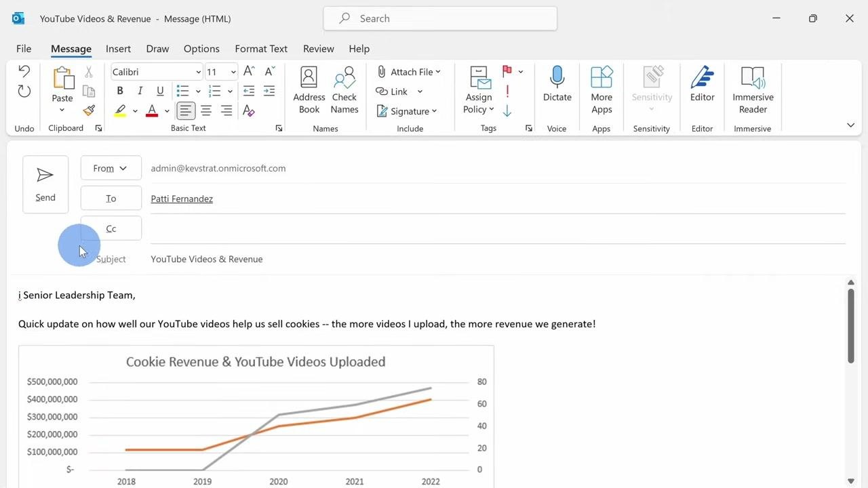The height and width of the screenshot is (488, 868).
Task: Click the Outlook app icon in title bar
Action: pos(18,18)
